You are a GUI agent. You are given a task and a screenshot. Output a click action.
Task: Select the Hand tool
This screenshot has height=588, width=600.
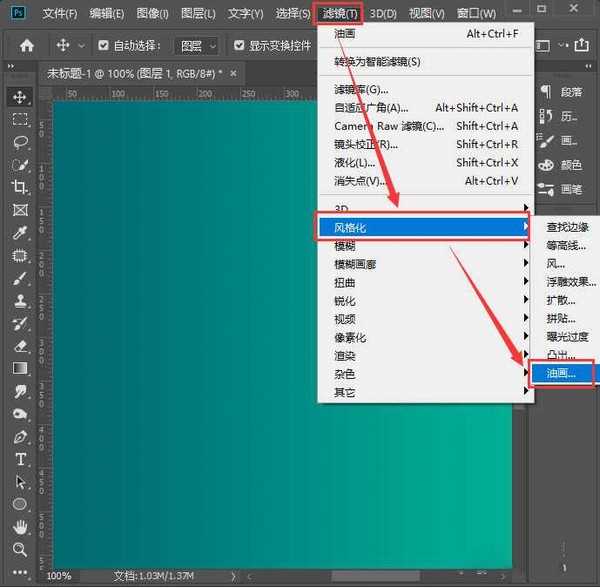coord(19,527)
